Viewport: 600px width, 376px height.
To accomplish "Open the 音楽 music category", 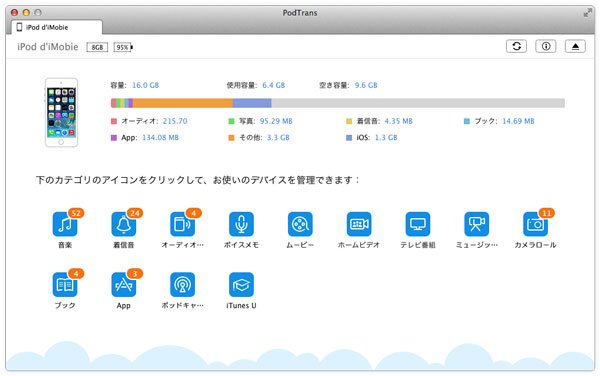I will click(x=65, y=225).
